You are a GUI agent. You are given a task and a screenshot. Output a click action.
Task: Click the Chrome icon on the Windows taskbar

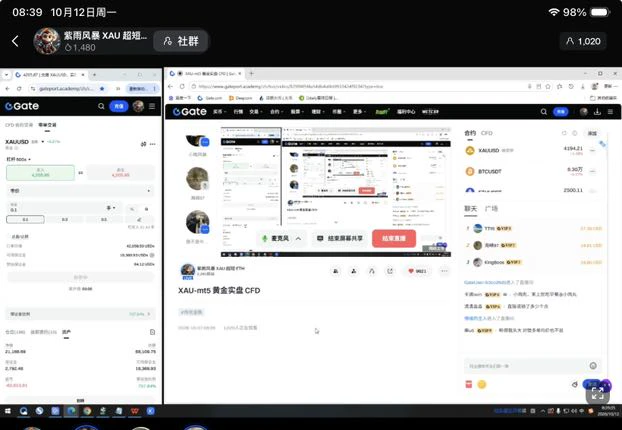(x=87, y=411)
